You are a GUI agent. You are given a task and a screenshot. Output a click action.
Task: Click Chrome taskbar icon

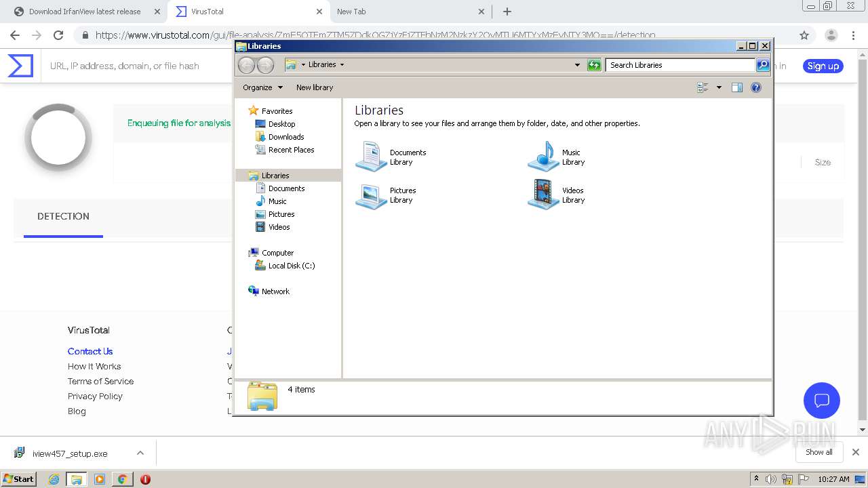(x=122, y=479)
